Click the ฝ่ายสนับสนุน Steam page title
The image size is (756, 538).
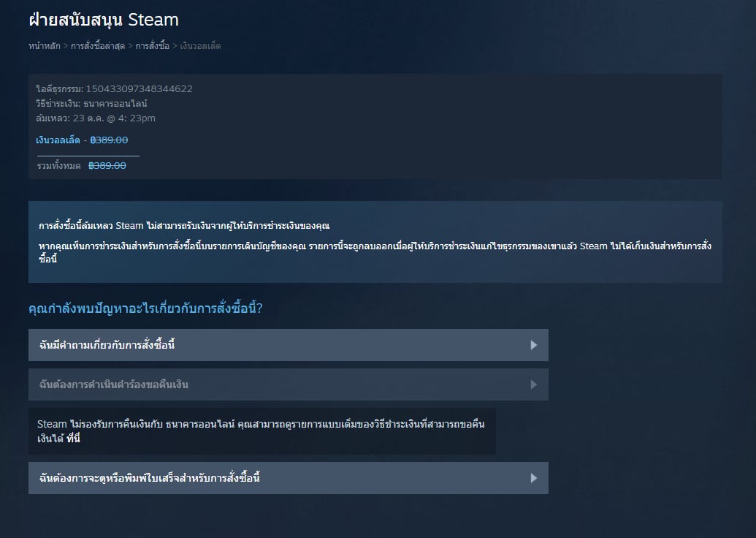point(104,20)
